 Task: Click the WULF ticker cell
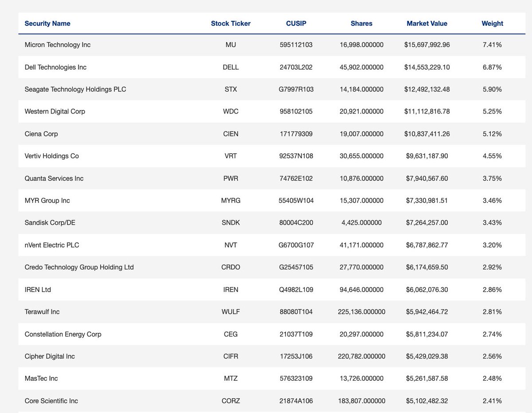[x=231, y=312]
